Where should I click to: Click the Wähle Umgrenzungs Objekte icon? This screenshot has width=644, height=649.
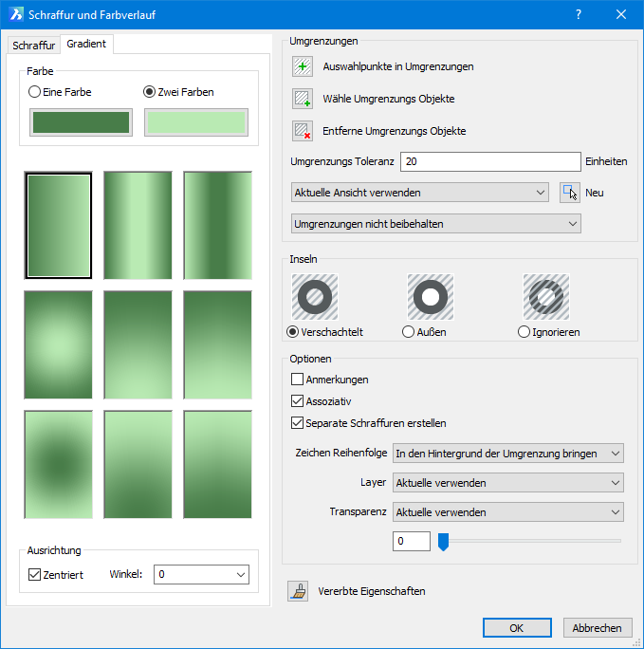(x=303, y=99)
